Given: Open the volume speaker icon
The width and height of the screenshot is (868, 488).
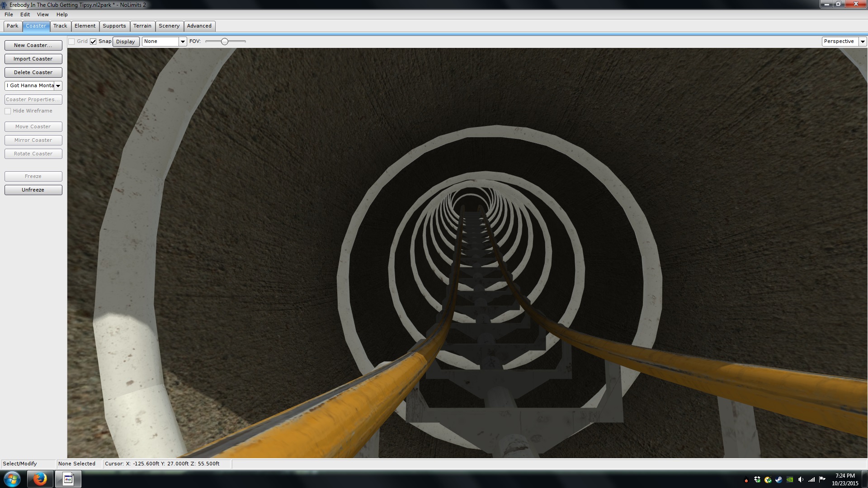Looking at the screenshot, I should [x=801, y=479].
